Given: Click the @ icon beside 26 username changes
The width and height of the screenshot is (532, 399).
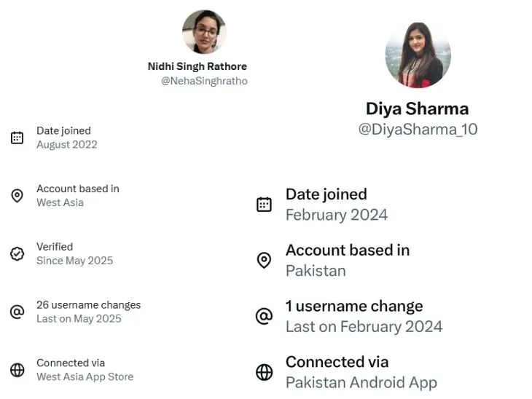Looking at the screenshot, I should pyautogui.click(x=17, y=312).
